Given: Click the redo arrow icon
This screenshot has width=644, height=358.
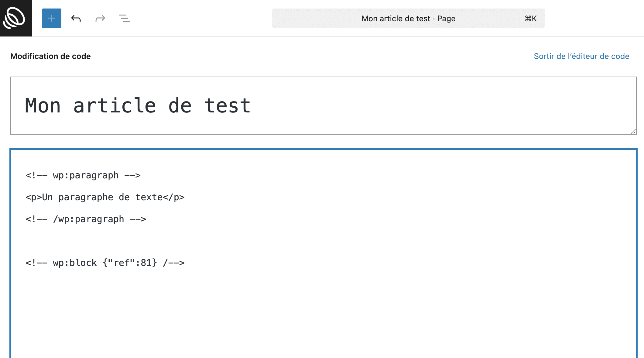Looking at the screenshot, I should [100, 18].
